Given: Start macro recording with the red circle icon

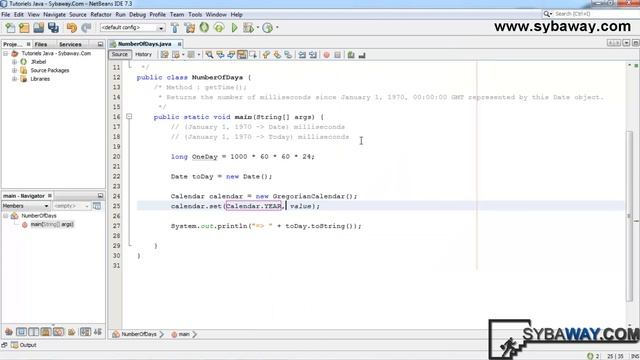Looking at the screenshot, I should click(327, 55).
